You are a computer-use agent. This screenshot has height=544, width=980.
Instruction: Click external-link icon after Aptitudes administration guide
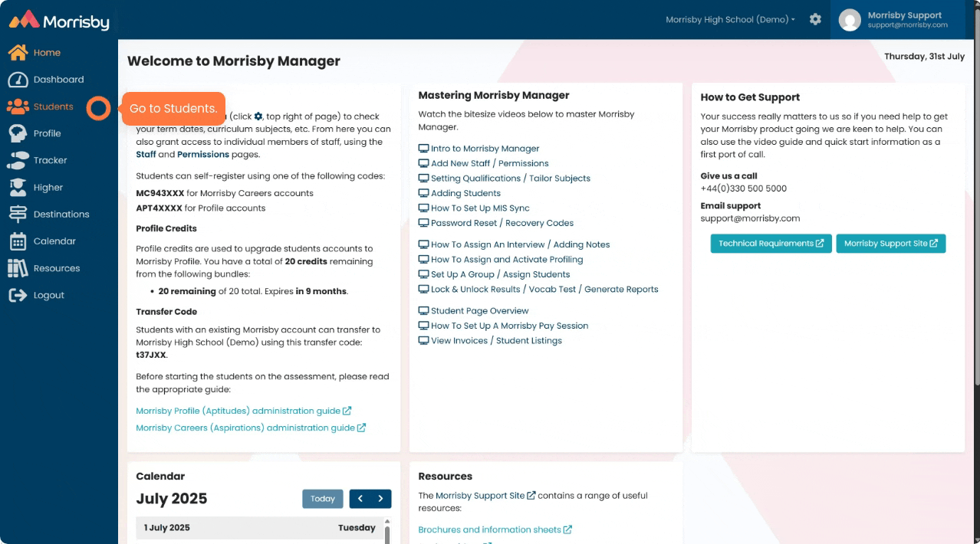[347, 411]
